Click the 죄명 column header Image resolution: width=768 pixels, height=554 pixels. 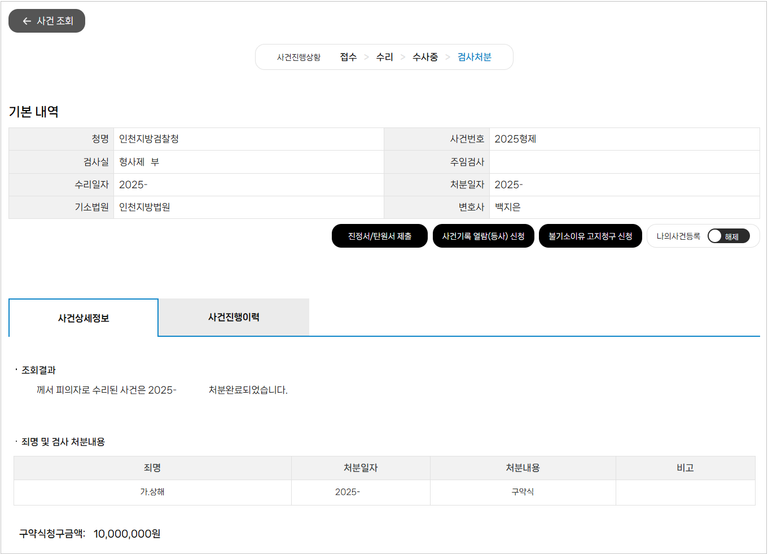152,468
